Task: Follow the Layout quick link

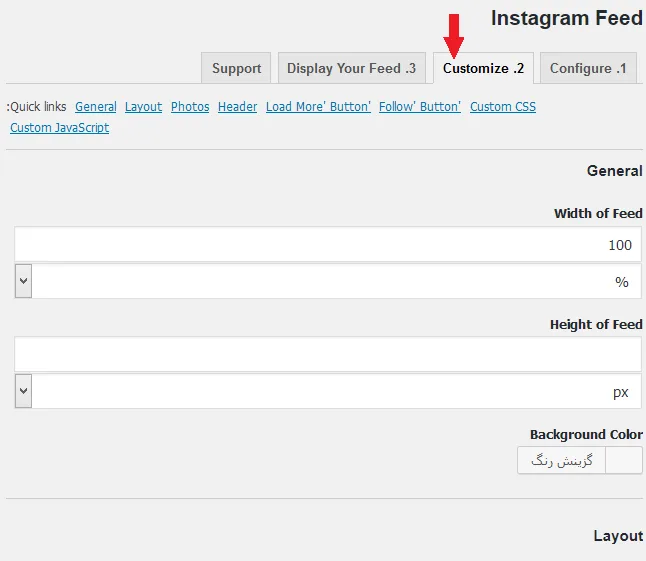Action: 143,107
